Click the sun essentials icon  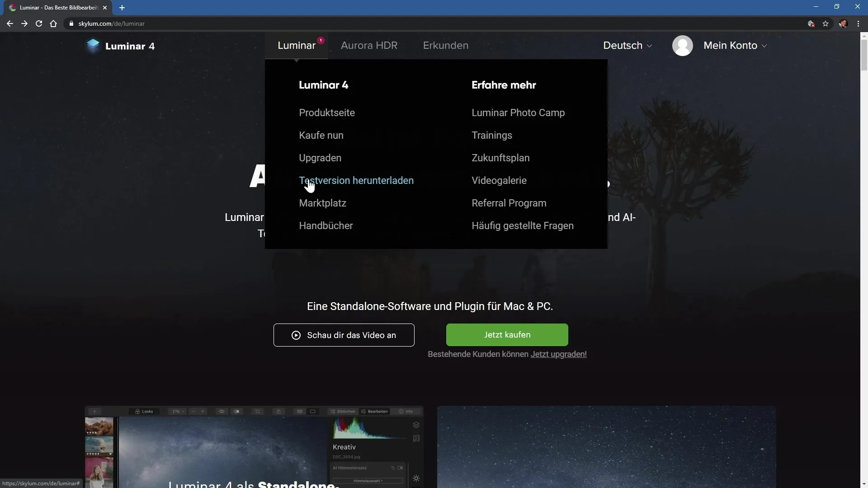pos(416,478)
